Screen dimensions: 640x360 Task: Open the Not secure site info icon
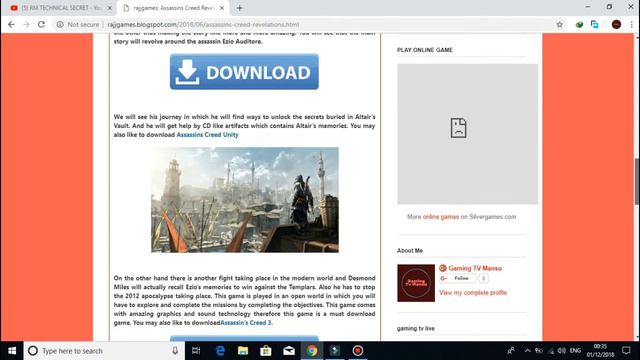coord(60,24)
